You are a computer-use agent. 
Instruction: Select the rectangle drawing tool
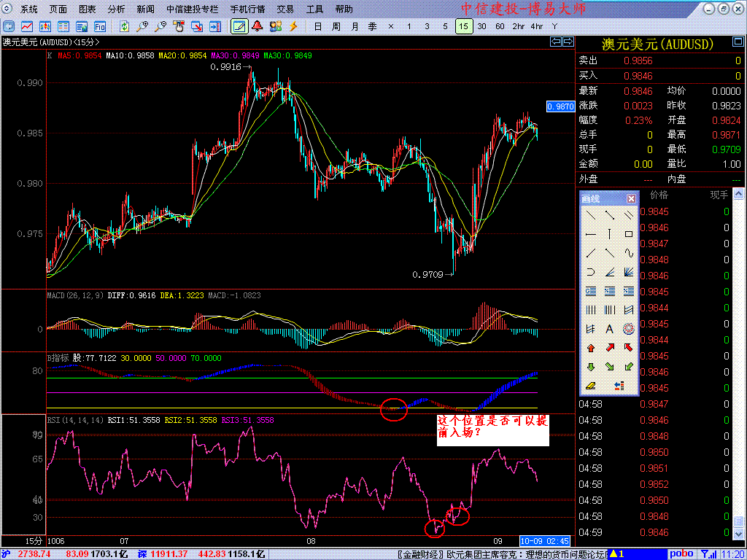click(x=629, y=234)
